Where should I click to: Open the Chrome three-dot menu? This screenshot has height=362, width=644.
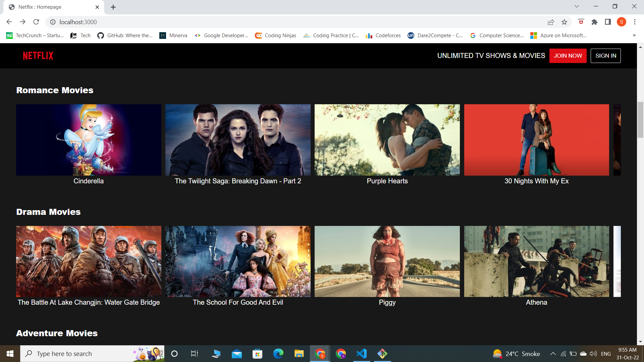pyautogui.click(x=635, y=22)
